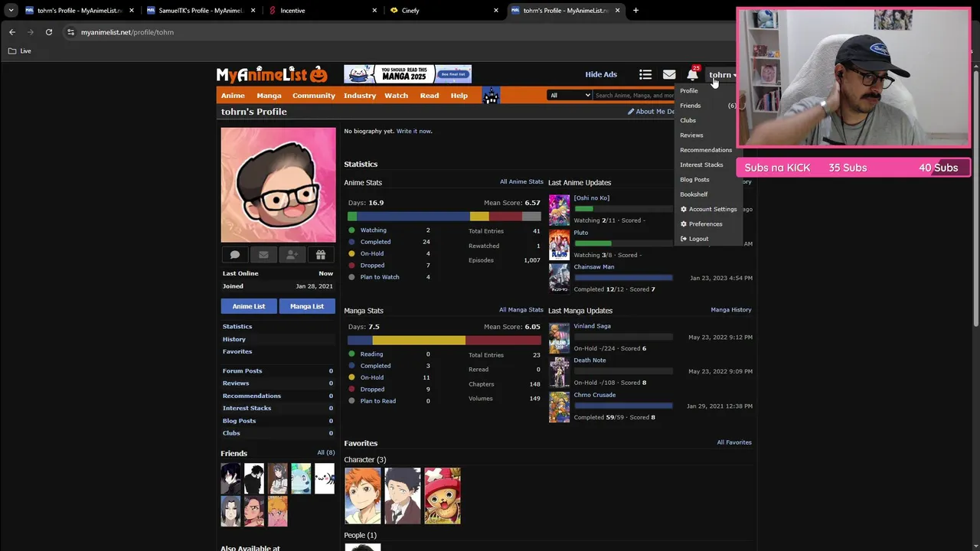Open the Chainsaw Man cover thumbnail

(x=559, y=279)
